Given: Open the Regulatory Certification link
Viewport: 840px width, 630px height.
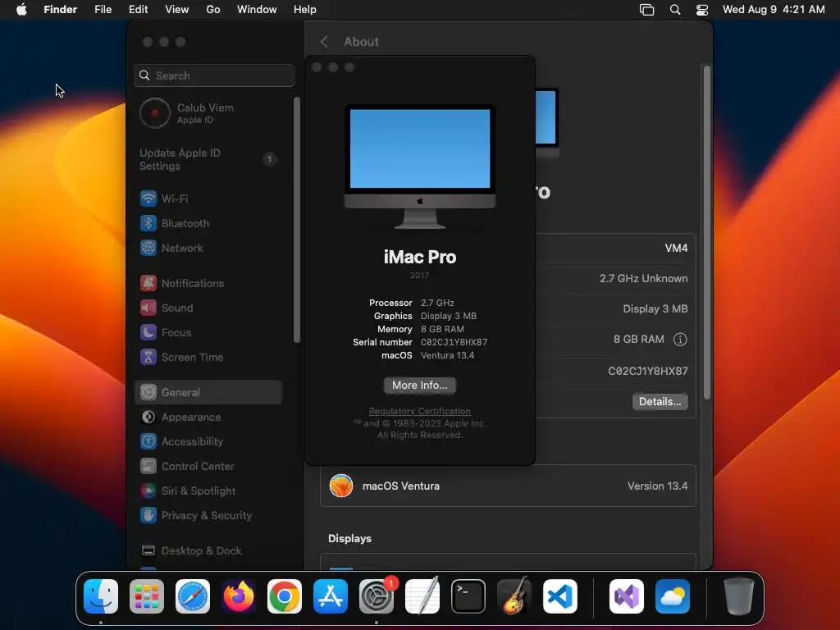Looking at the screenshot, I should click(419, 411).
